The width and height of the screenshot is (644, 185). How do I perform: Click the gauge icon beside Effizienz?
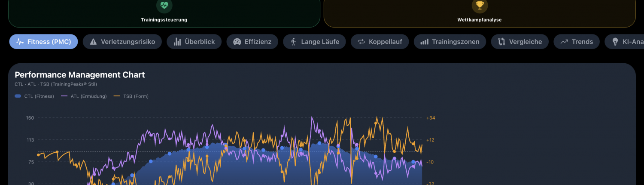tap(237, 42)
